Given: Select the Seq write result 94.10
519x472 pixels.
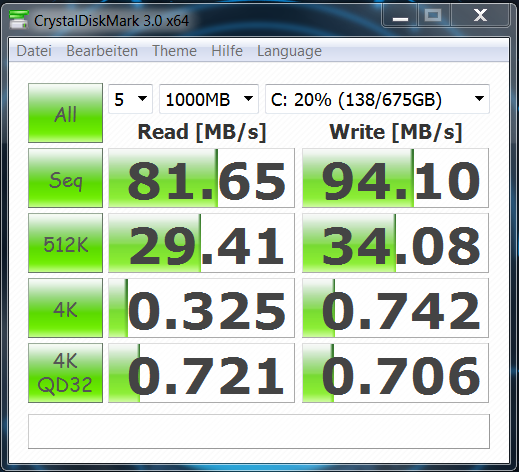Looking at the screenshot, I should (395, 178).
